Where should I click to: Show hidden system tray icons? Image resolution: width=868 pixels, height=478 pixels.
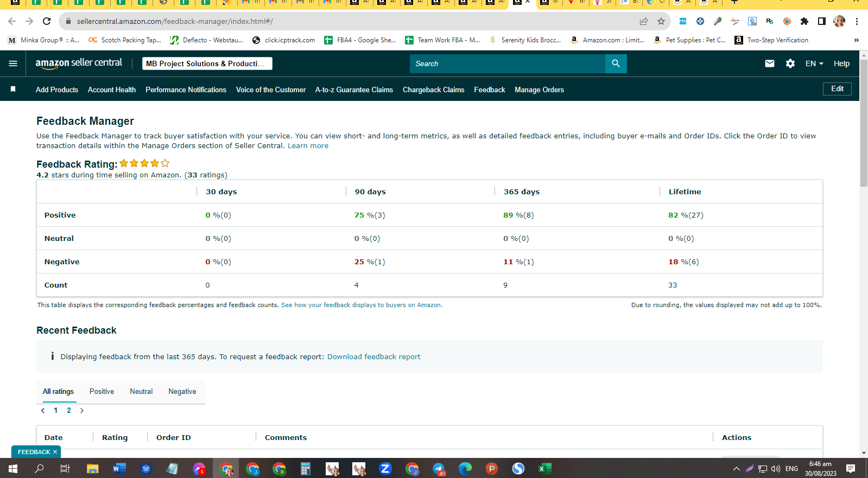coord(736,469)
